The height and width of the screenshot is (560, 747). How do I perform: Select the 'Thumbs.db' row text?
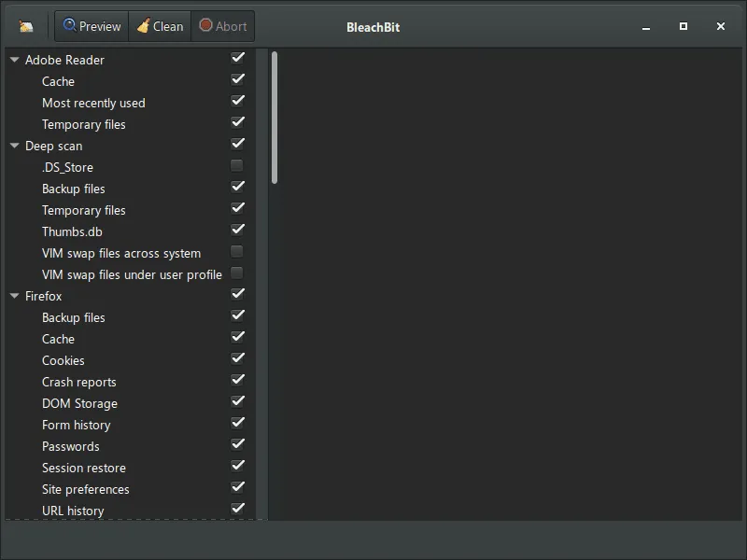pos(72,231)
